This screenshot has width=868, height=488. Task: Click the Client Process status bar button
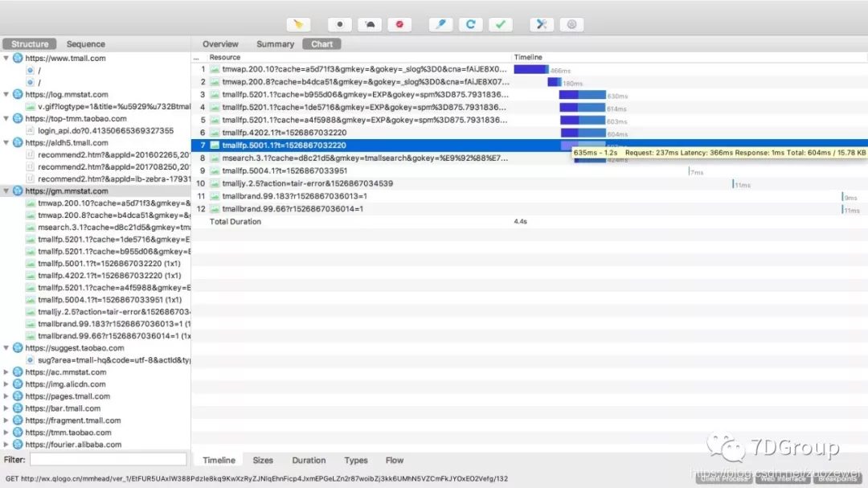point(724,478)
